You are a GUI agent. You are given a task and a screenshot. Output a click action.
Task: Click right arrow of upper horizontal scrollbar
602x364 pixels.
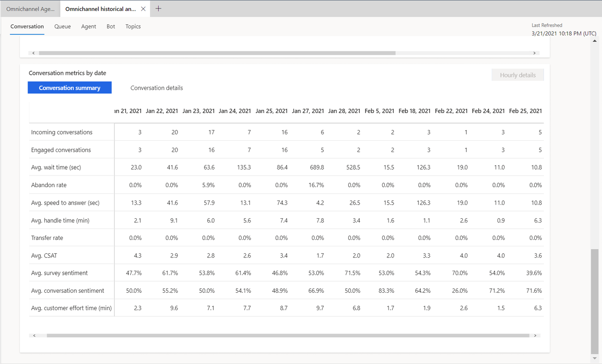tap(534, 53)
